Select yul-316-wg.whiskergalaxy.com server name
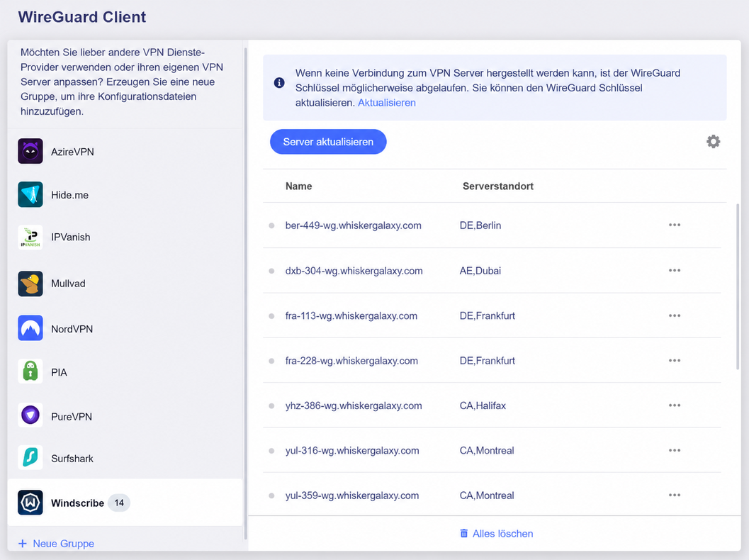Viewport: 749px width, 560px height. pyautogui.click(x=352, y=451)
